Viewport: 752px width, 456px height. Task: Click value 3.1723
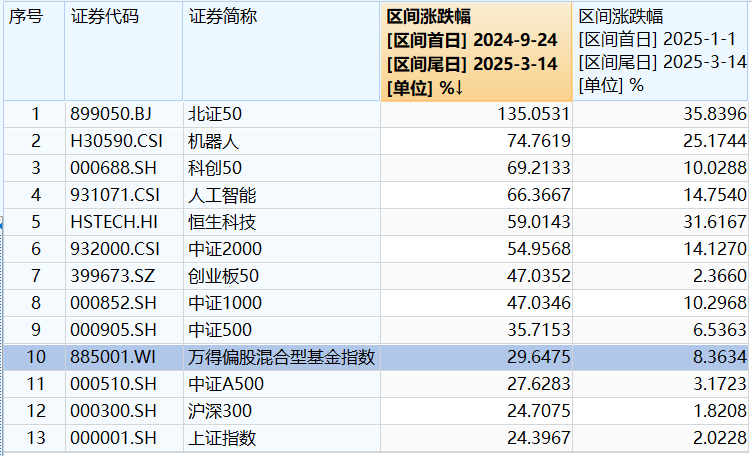(x=720, y=384)
